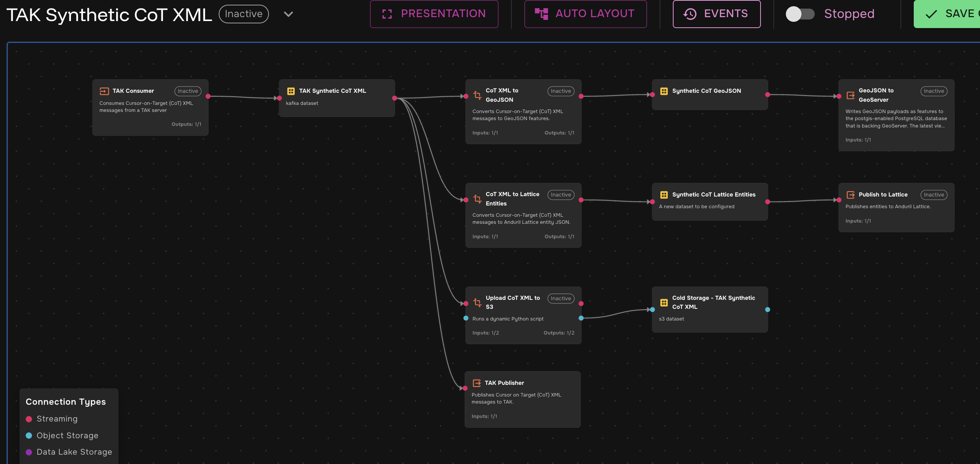Expand the pipeline title dropdown chevron
The width and height of the screenshot is (980, 464).
point(288,14)
